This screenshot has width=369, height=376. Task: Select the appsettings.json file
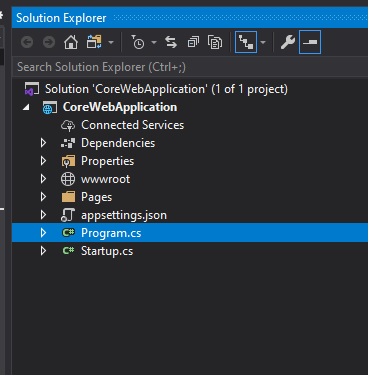coord(124,215)
